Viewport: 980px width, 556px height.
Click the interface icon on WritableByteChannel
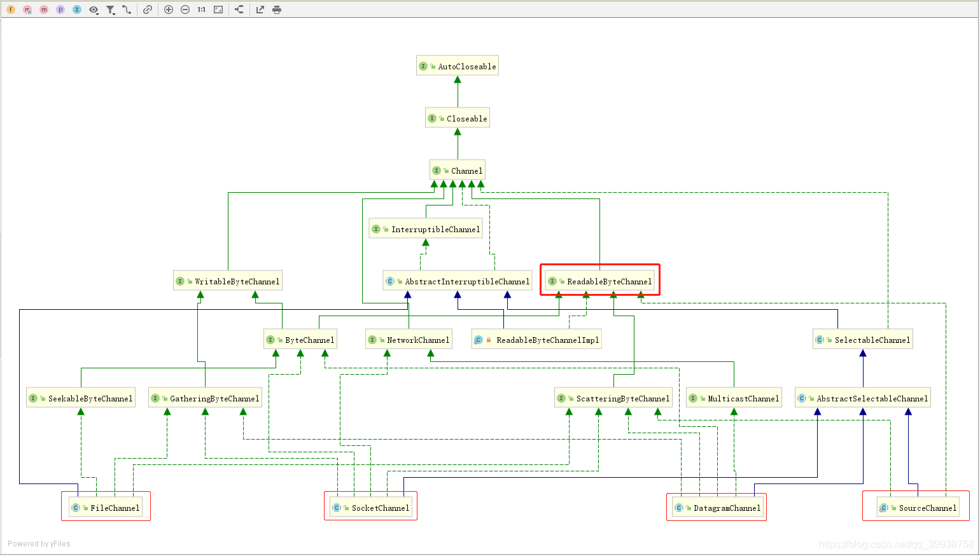180,281
